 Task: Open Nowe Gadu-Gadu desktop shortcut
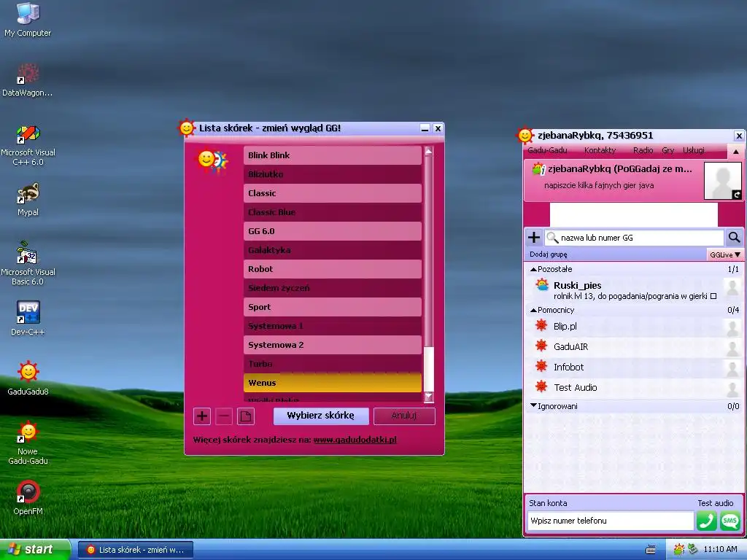point(28,442)
